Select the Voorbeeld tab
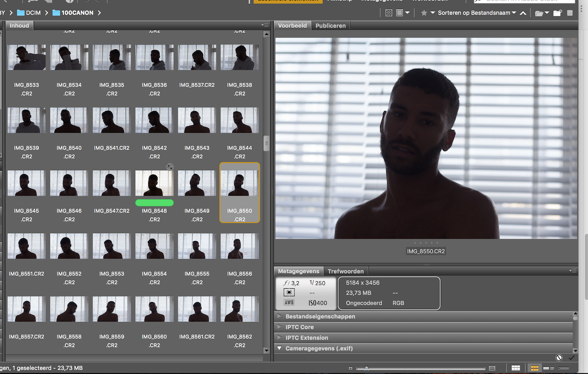588x374 pixels. click(x=292, y=26)
